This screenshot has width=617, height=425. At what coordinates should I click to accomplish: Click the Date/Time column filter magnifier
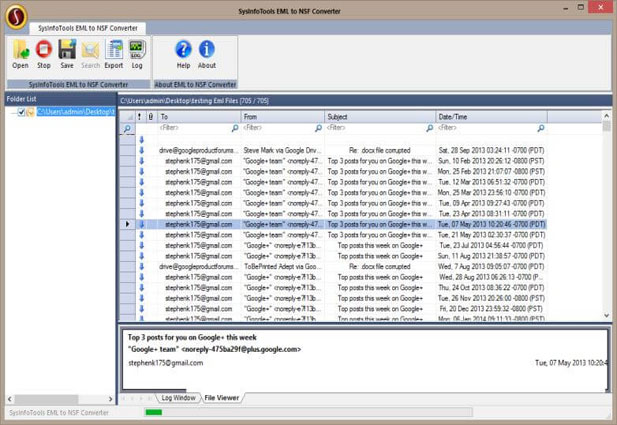click(541, 128)
